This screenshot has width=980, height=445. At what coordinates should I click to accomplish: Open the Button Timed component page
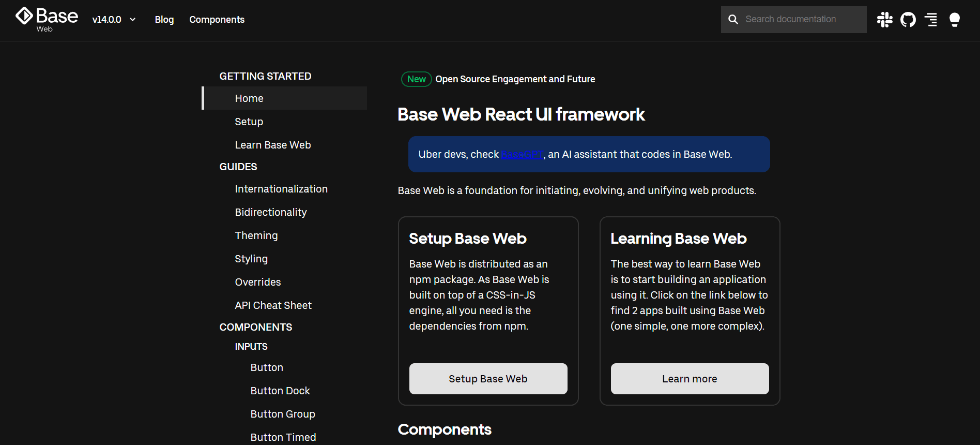[x=283, y=437]
